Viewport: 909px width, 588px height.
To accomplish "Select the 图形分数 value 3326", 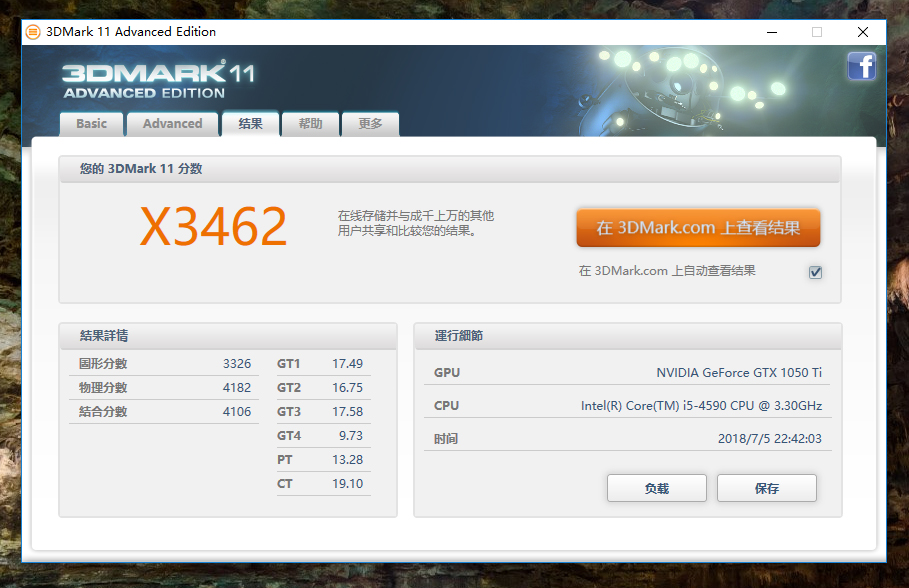I will [237, 364].
